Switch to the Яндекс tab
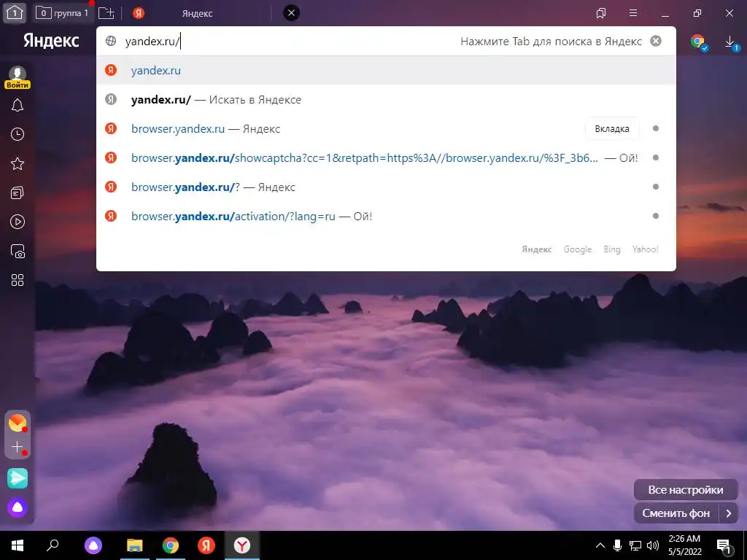Screen dimensions: 747x560 [196, 13]
